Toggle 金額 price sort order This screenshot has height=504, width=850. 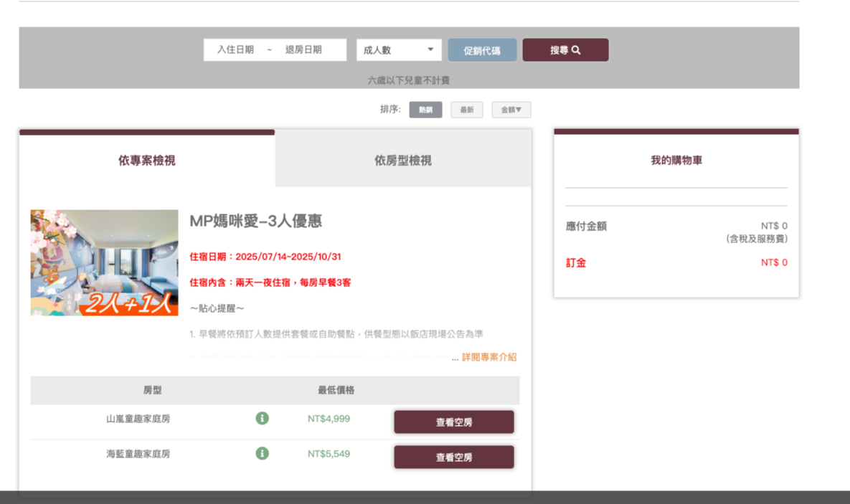tap(511, 110)
